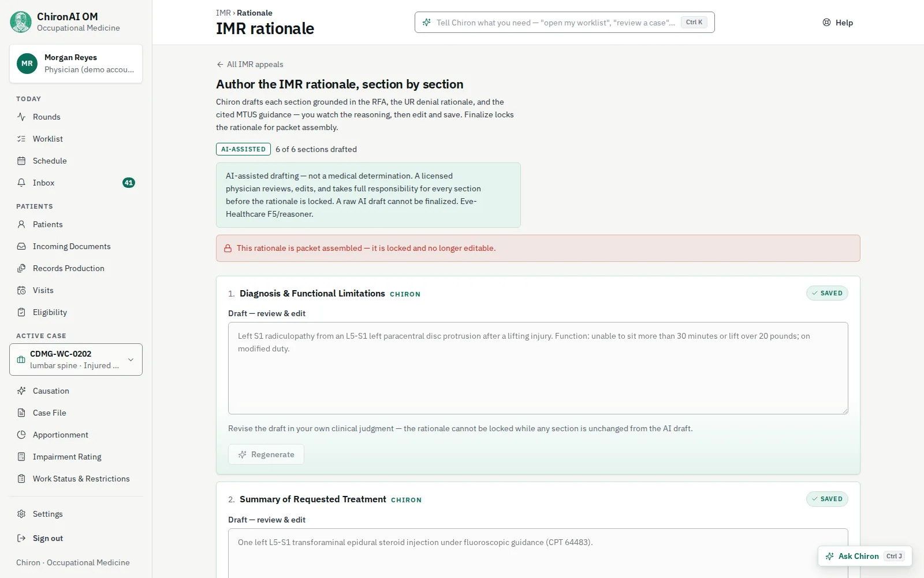
Task: Click the Sign out arrow icon
Action: point(21,538)
